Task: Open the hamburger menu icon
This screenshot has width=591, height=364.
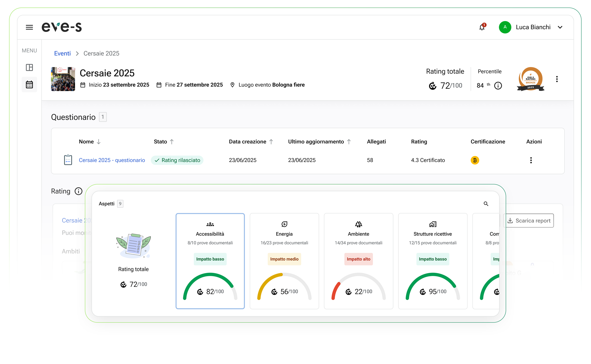Action: tap(29, 27)
